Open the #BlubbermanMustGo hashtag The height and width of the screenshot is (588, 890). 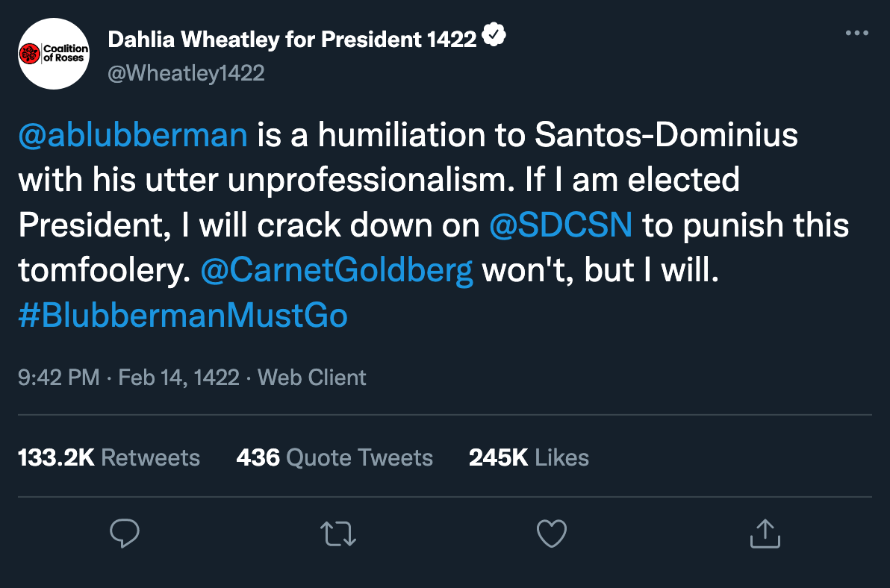pyautogui.click(x=183, y=315)
